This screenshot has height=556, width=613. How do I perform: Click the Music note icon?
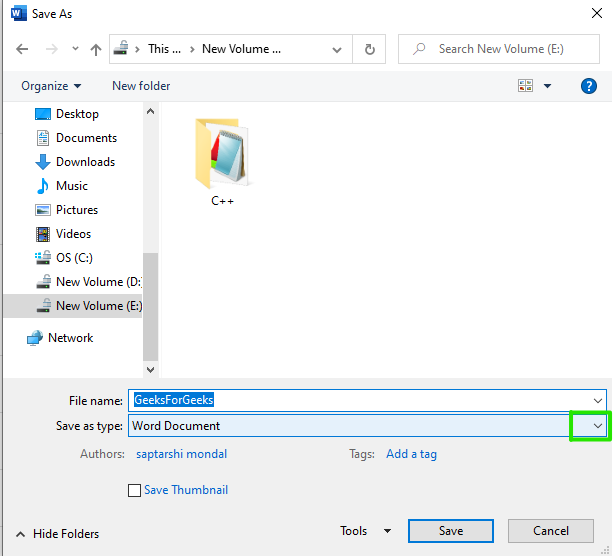tap(43, 186)
